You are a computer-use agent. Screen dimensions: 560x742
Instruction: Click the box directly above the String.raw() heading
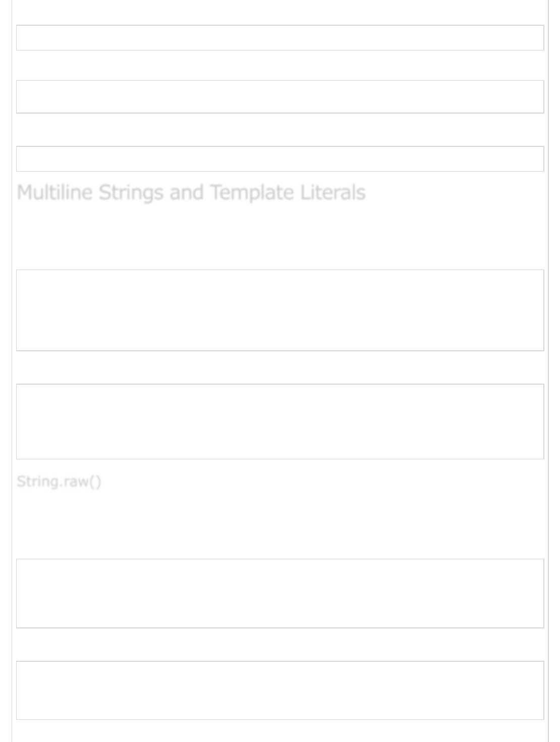point(280,421)
